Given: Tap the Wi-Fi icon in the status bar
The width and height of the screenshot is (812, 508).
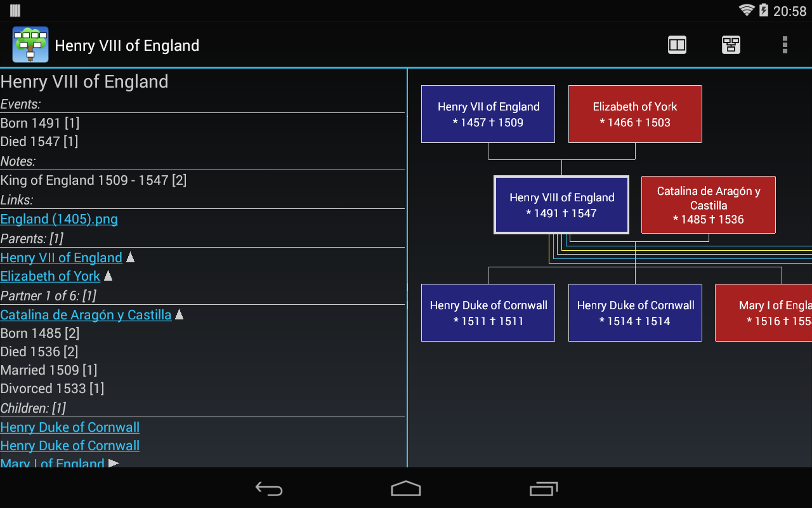Looking at the screenshot, I should point(747,11).
